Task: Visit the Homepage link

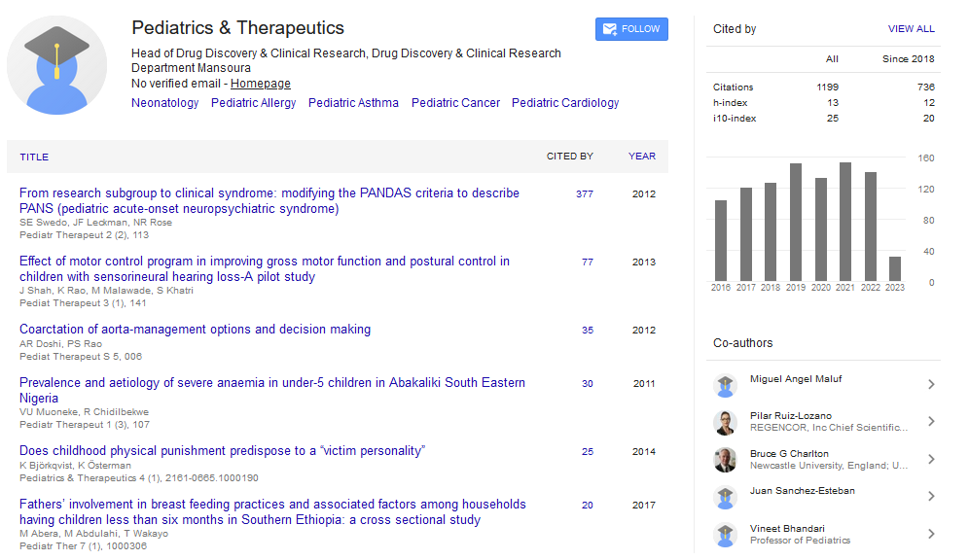Action: (260, 84)
